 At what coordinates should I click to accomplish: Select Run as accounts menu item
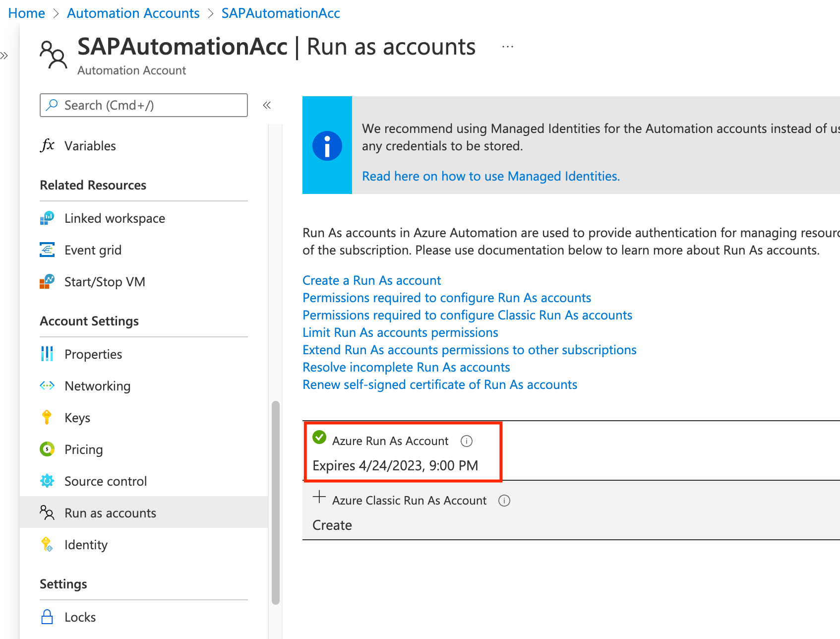pos(144,512)
